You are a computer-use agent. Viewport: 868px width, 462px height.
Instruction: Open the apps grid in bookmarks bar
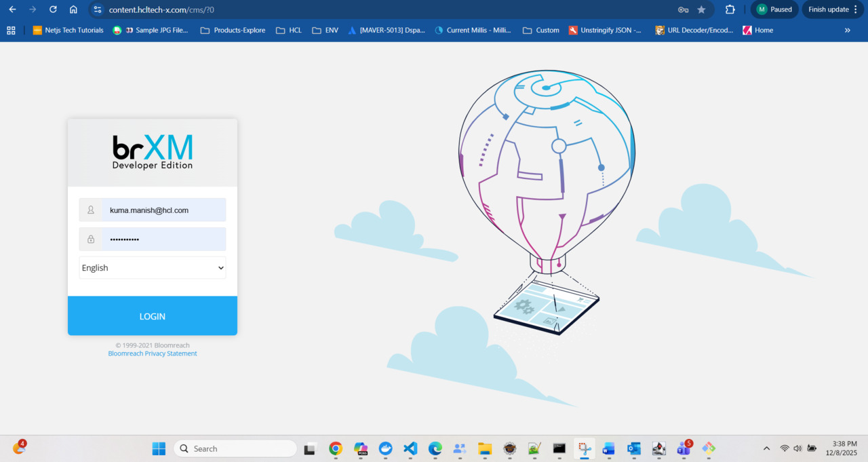[11, 30]
